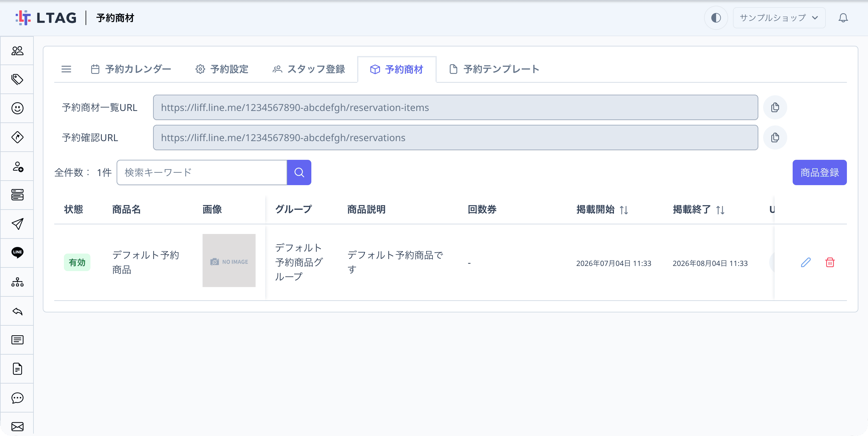Viewport: 868px width, 436px height.
Task: Click the paper plane send icon
Action: (17, 224)
